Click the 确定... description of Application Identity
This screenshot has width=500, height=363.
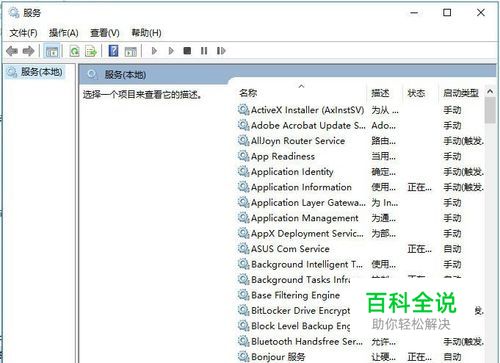(x=383, y=172)
